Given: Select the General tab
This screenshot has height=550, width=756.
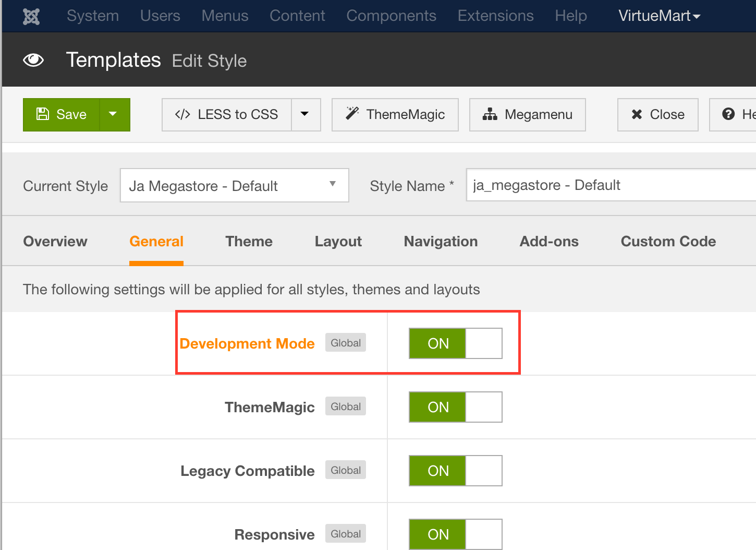Looking at the screenshot, I should [x=156, y=241].
